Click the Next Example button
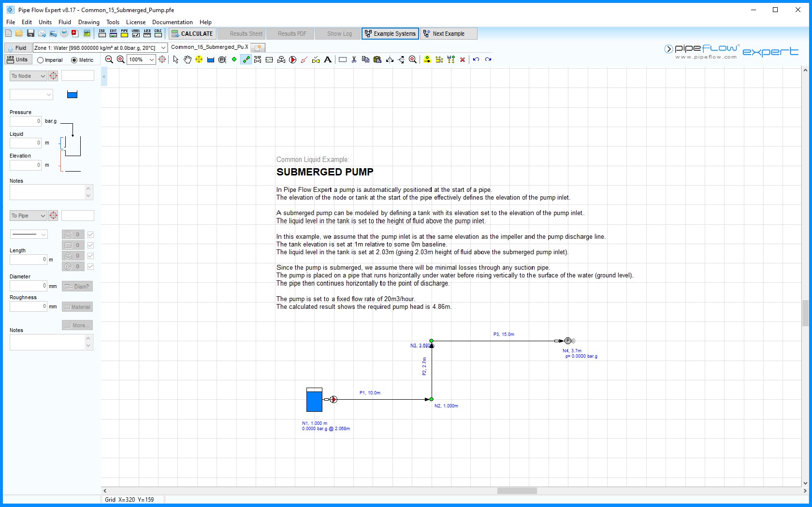The image size is (812, 507). pyautogui.click(x=449, y=33)
